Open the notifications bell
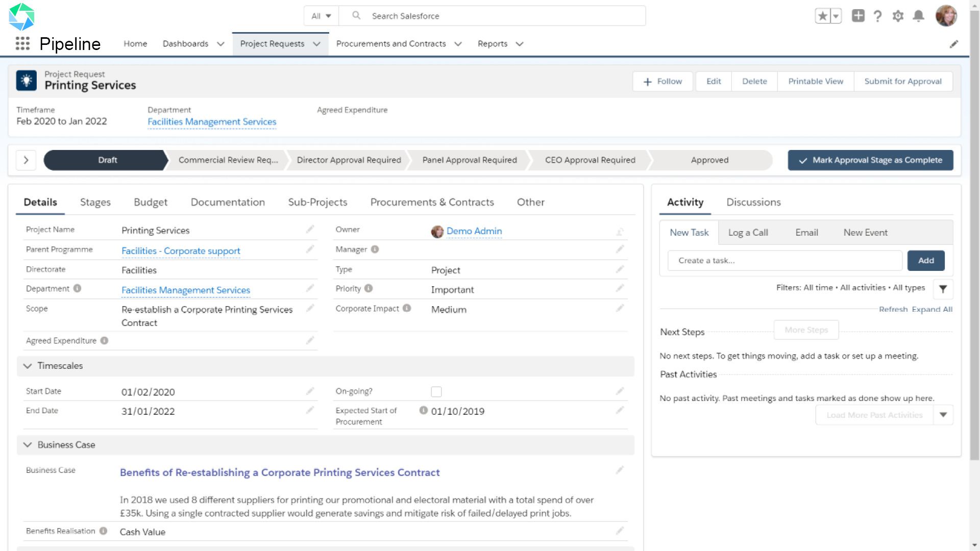 coord(918,16)
